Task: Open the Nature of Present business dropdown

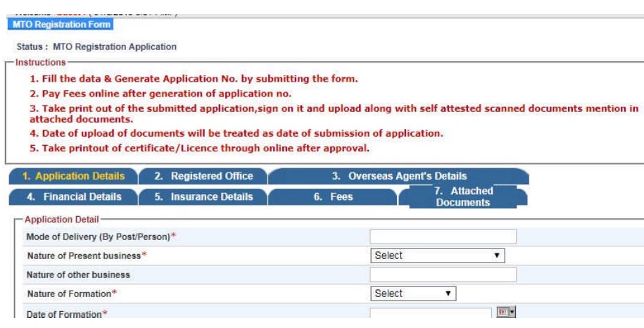Action: pos(437,256)
